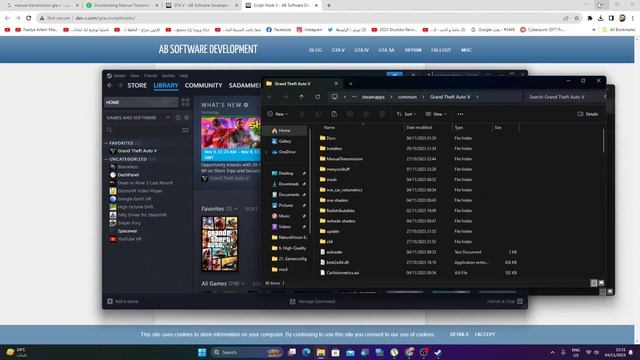The height and width of the screenshot is (360, 640).
Task: Open the Games and Software filter dropdown
Action: [x=168, y=118]
